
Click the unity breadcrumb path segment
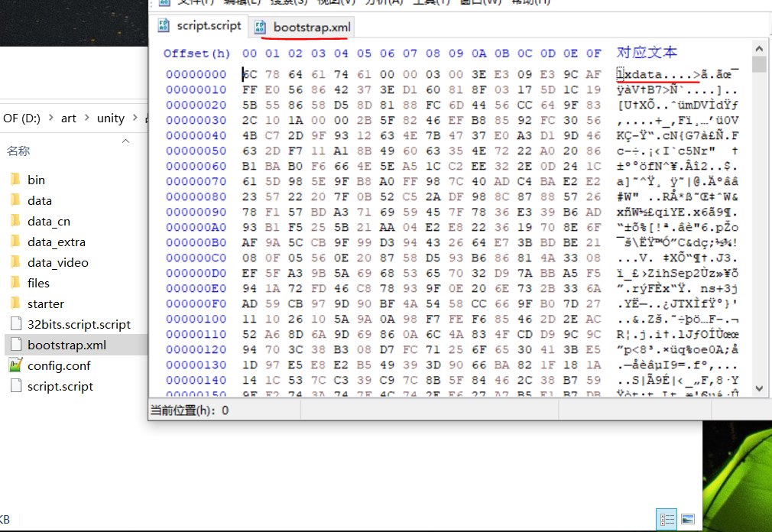(x=110, y=118)
